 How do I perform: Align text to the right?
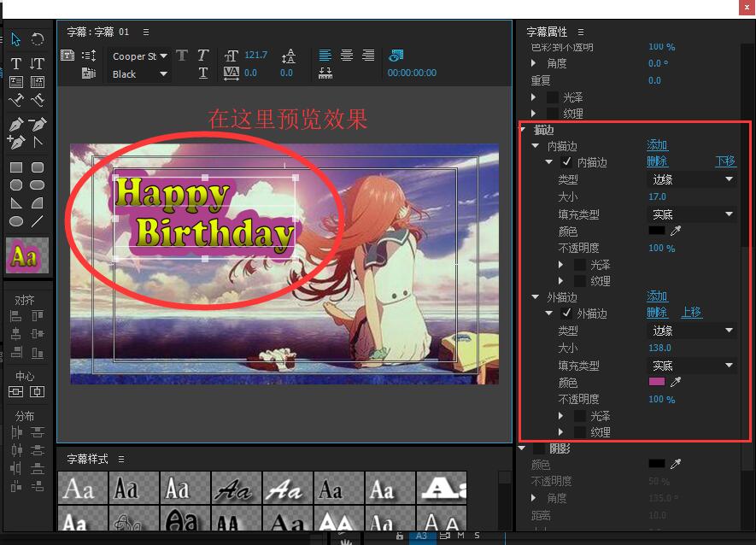coord(368,55)
